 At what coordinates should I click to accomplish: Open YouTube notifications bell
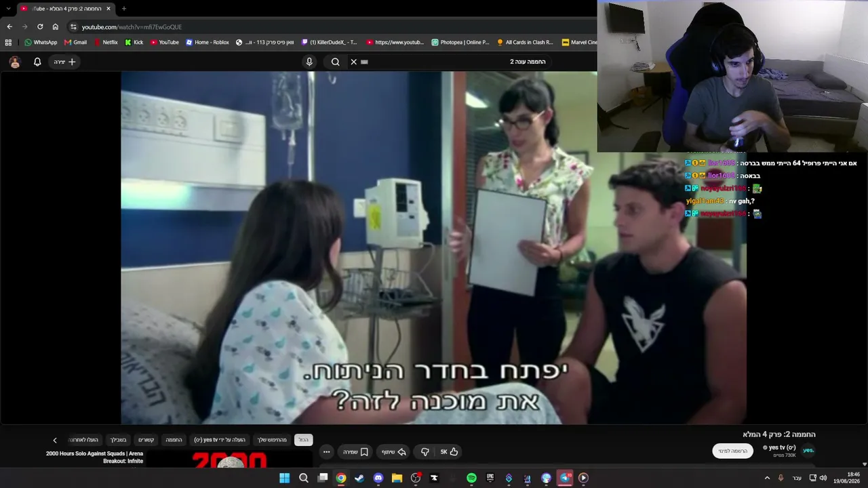coord(37,62)
